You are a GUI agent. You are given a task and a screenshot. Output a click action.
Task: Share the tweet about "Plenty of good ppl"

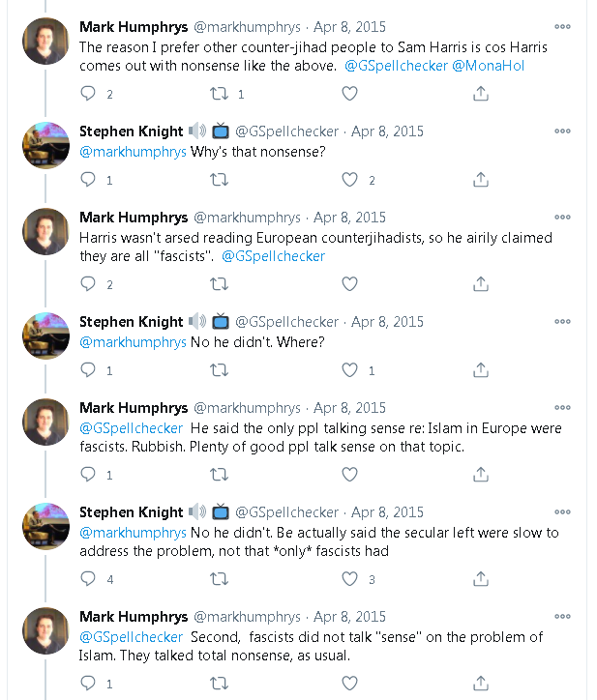tap(481, 474)
